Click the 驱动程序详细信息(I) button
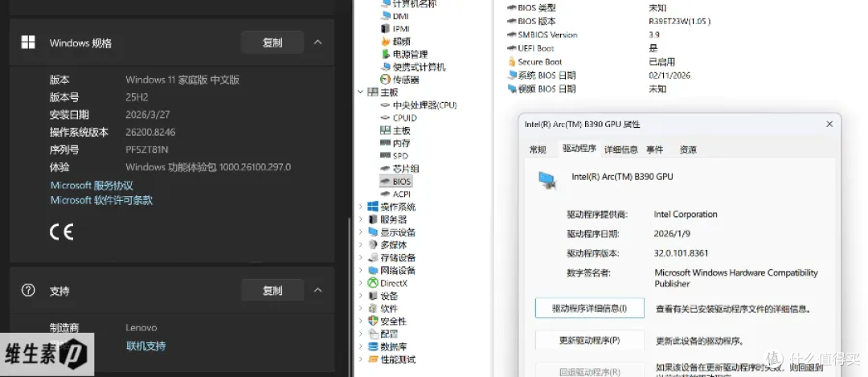Screen dimensions: 868x377 (590, 309)
